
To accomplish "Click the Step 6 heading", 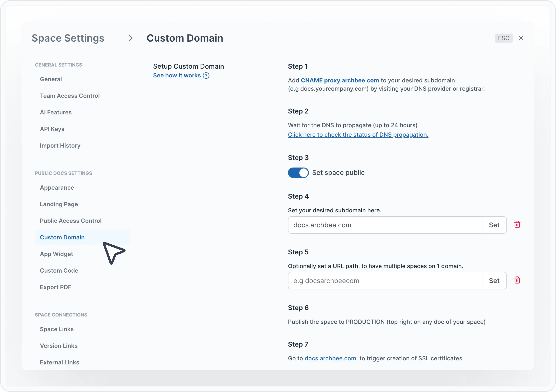I will 298,308.
